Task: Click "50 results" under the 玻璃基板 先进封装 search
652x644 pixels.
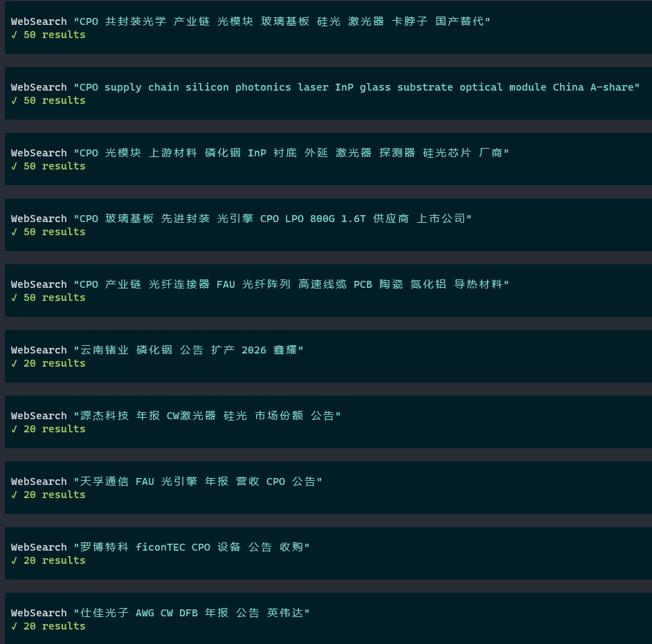Action: coord(55,232)
